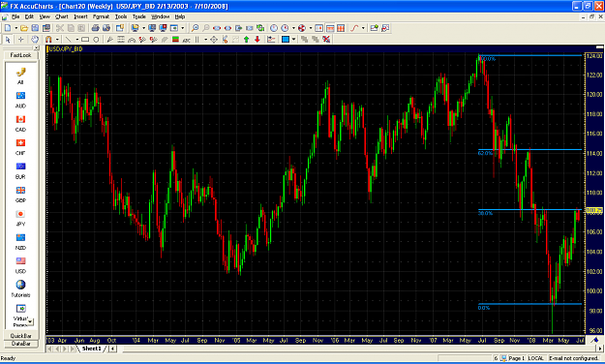Toggle the horizontal grid lines button

coord(330,28)
